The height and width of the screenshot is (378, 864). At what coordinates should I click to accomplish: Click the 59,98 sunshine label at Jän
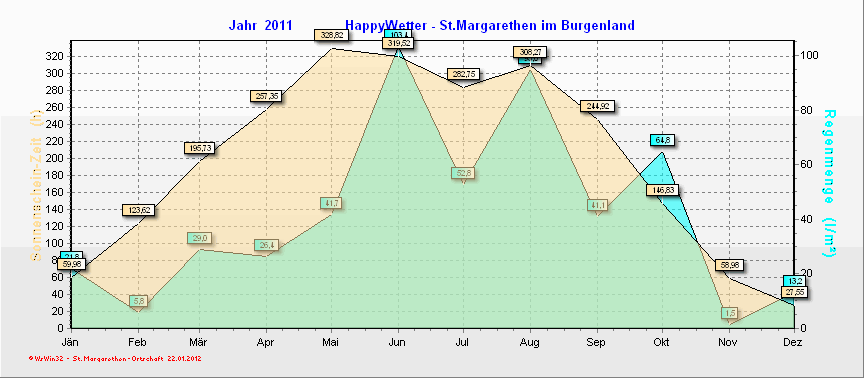pos(72,264)
